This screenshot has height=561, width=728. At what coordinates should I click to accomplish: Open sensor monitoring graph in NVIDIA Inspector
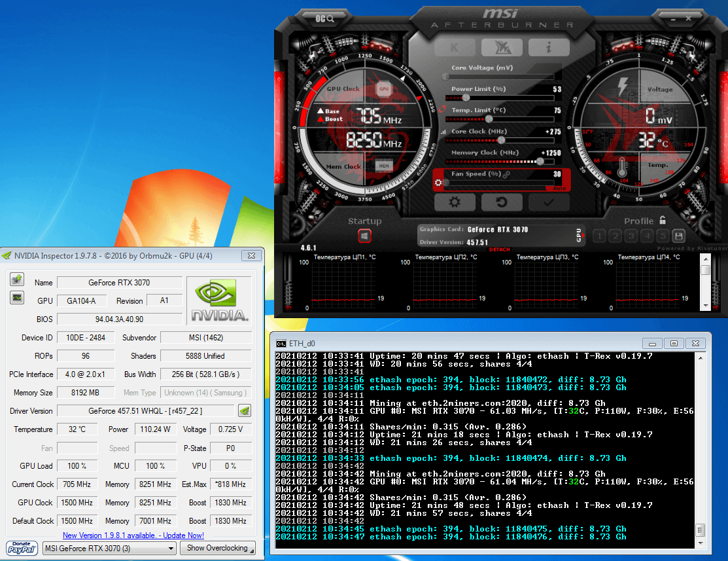click(x=17, y=298)
